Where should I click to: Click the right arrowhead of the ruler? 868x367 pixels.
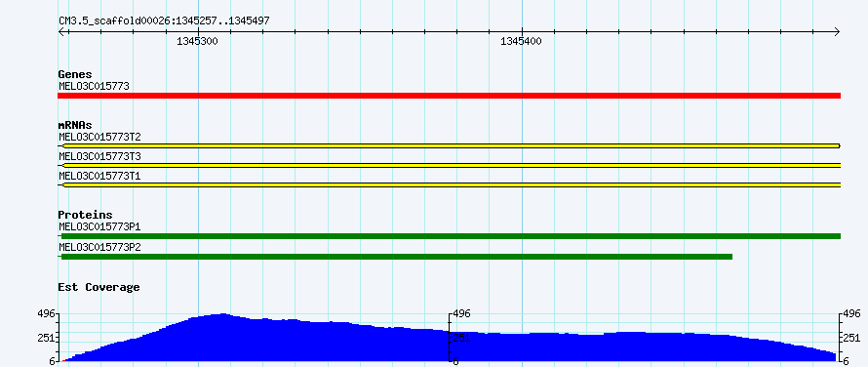[837, 32]
